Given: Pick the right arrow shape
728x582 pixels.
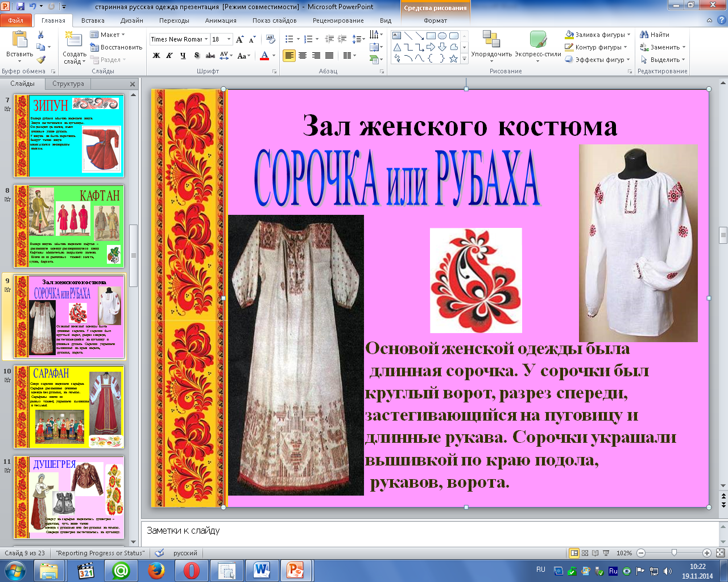Looking at the screenshot, I should [x=431, y=47].
